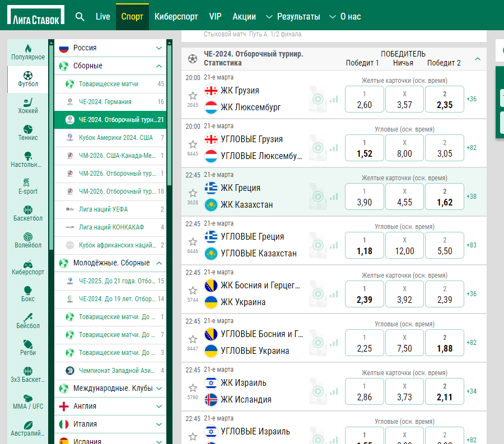The image size is (504, 444).
Task: Select the Настольный теннис icon
Action: coord(28,156)
